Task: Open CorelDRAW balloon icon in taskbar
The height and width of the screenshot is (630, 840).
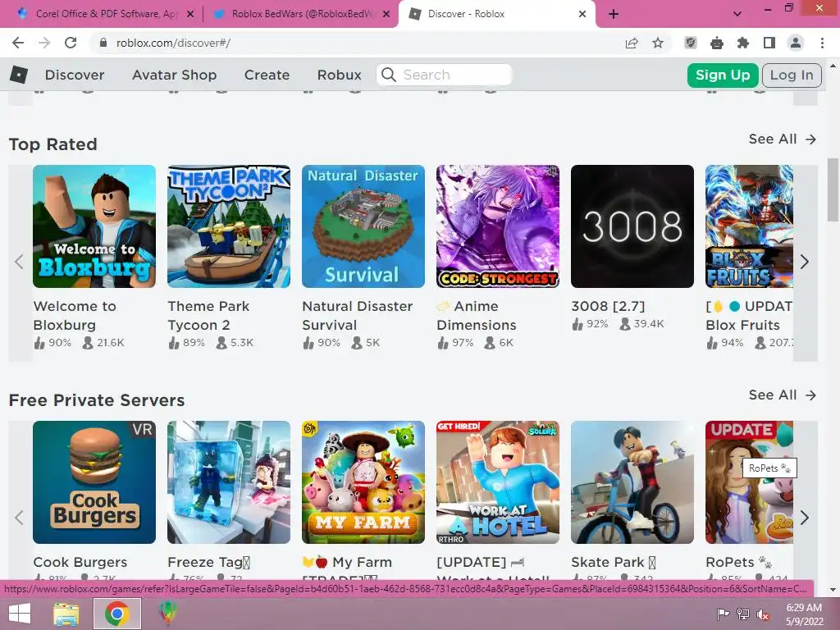Action: click(x=167, y=614)
